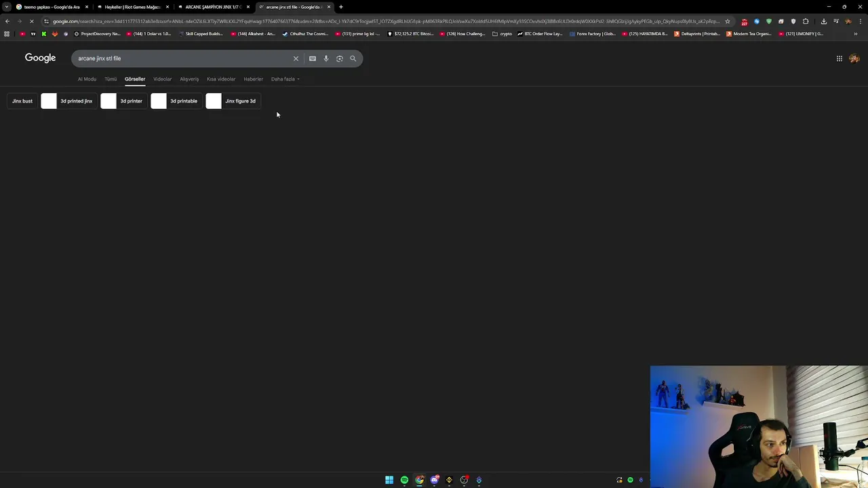Viewport: 868px width, 488px height.
Task: Open the on-screen keyboard input tool
Action: (x=313, y=58)
